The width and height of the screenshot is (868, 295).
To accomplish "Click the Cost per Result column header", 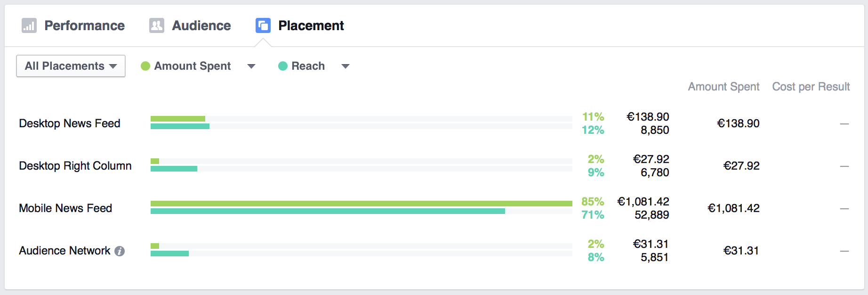I will [x=811, y=87].
